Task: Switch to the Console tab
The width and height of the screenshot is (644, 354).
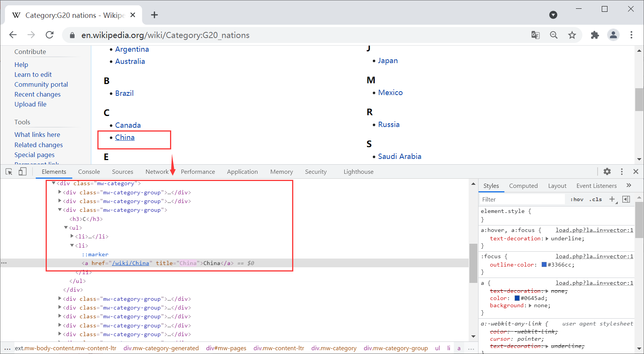Action: [89, 172]
